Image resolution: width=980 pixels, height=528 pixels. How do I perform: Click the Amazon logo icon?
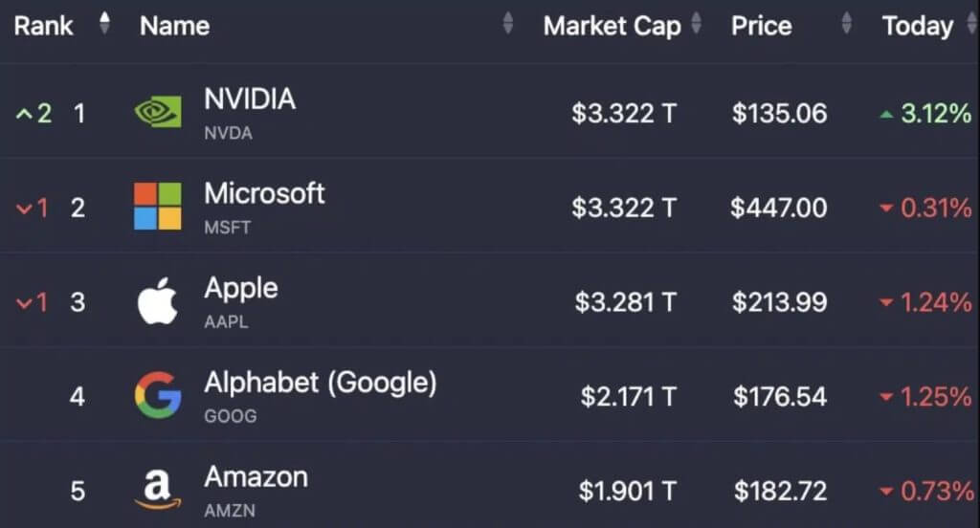click(x=158, y=489)
